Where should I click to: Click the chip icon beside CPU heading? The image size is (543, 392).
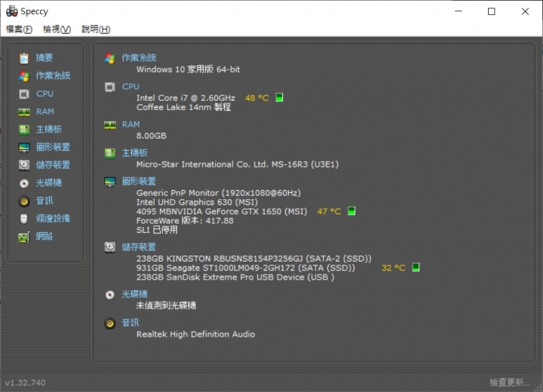(x=110, y=87)
